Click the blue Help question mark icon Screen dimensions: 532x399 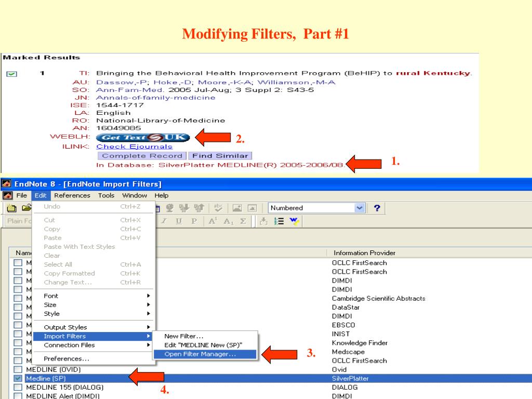tap(377, 208)
